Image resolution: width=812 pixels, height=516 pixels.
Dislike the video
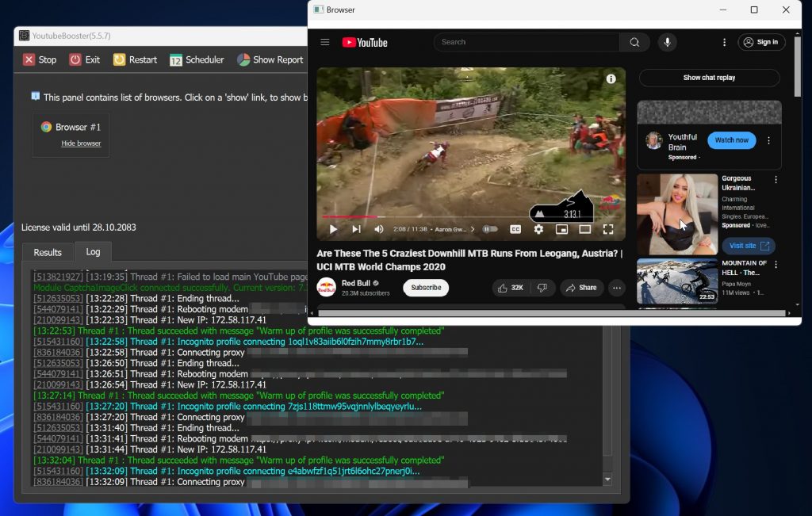(542, 287)
